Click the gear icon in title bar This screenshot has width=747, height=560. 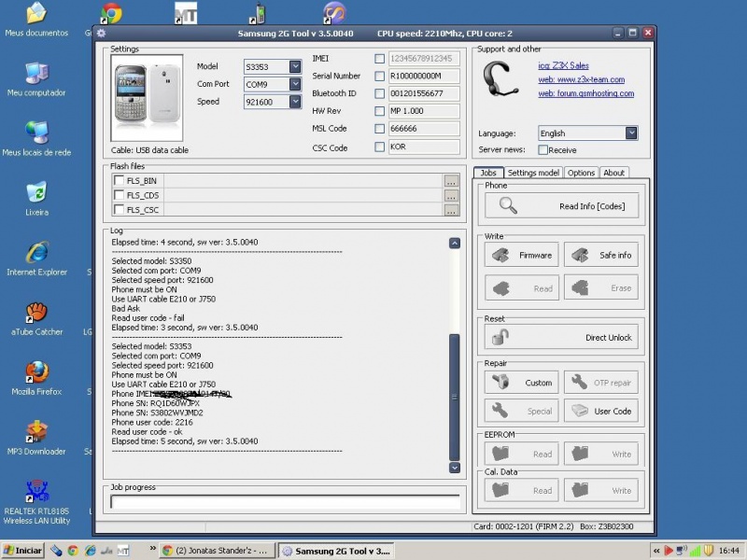click(x=102, y=33)
